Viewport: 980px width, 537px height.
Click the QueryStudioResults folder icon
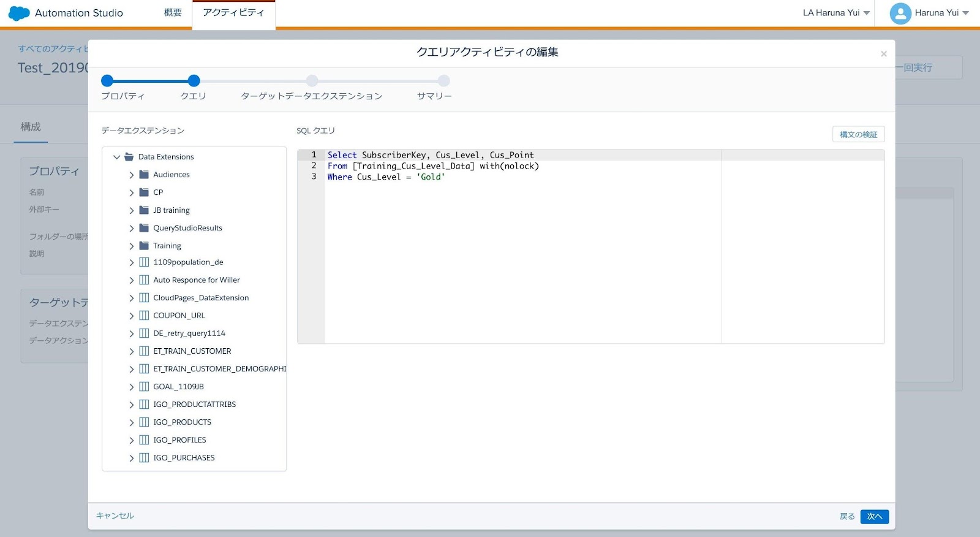[144, 228]
